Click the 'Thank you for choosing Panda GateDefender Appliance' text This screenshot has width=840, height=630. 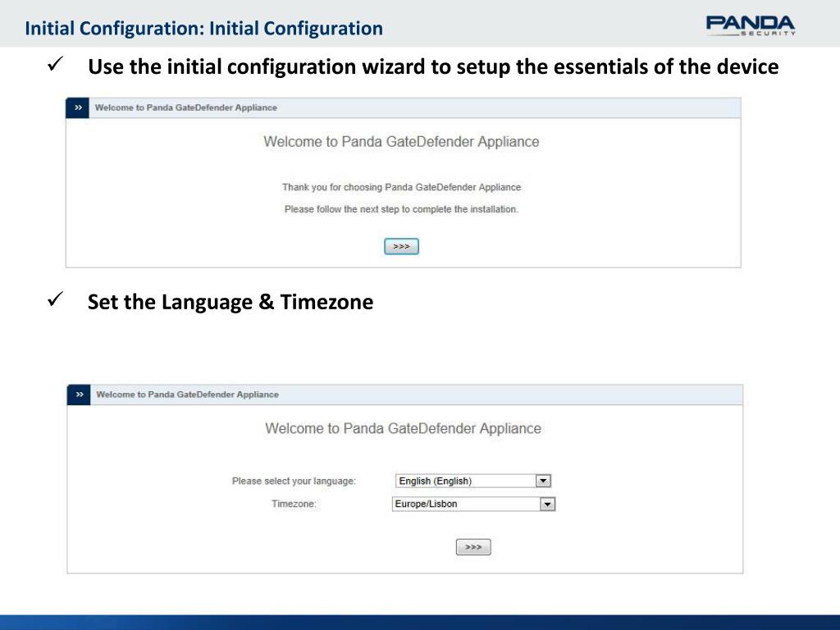click(x=401, y=188)
